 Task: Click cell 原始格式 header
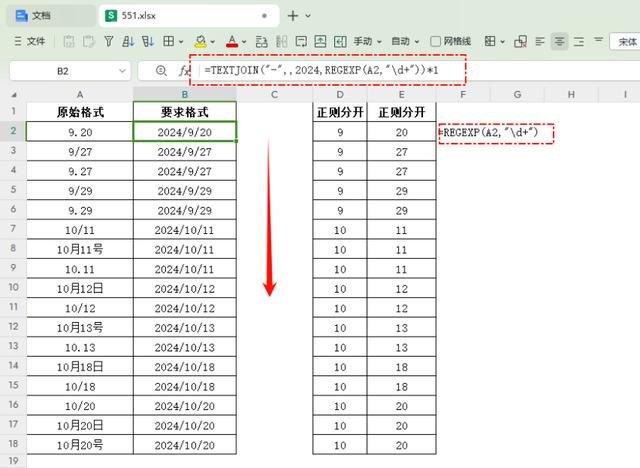point(80,112)
